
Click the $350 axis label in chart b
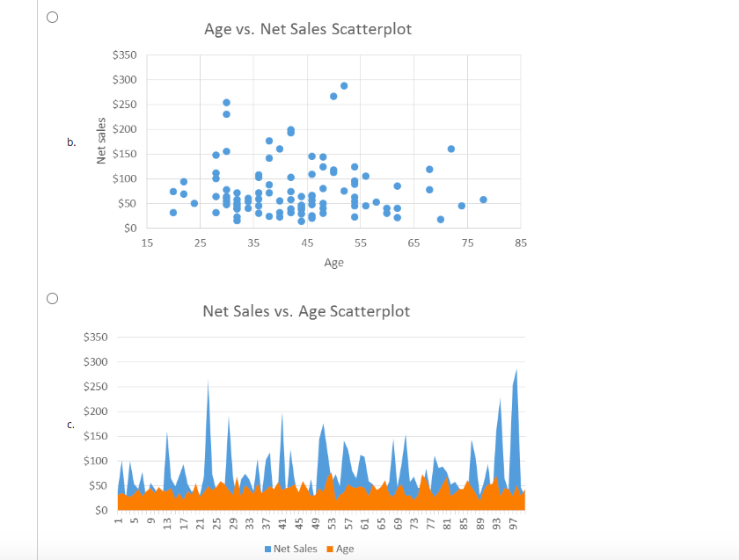coord(124,55)
